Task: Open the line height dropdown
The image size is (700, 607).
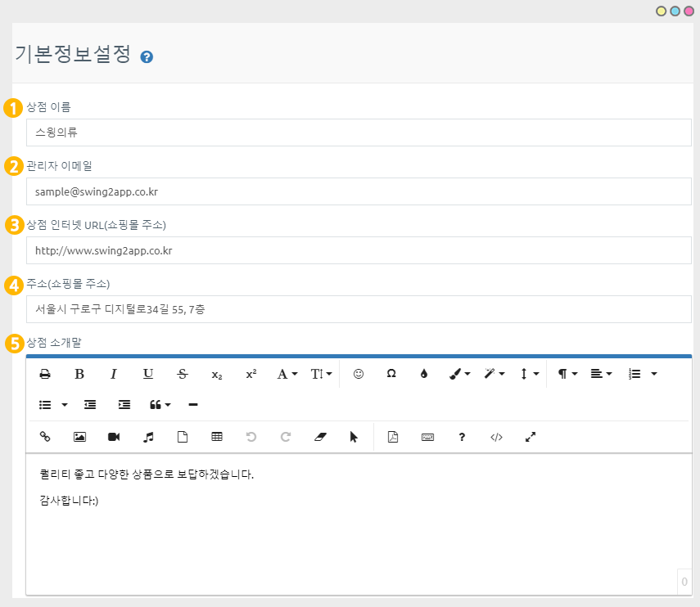Action: tap(530, 374)
